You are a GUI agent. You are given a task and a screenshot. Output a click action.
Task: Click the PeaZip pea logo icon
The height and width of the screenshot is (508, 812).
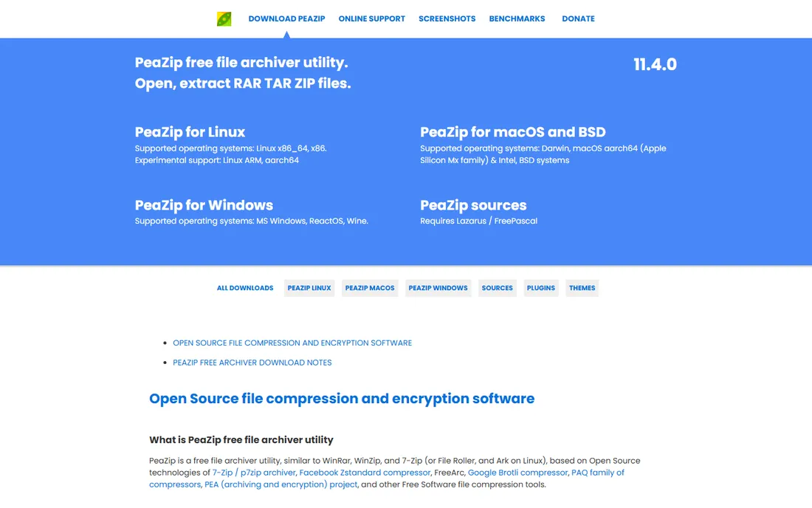click(224, 19)
